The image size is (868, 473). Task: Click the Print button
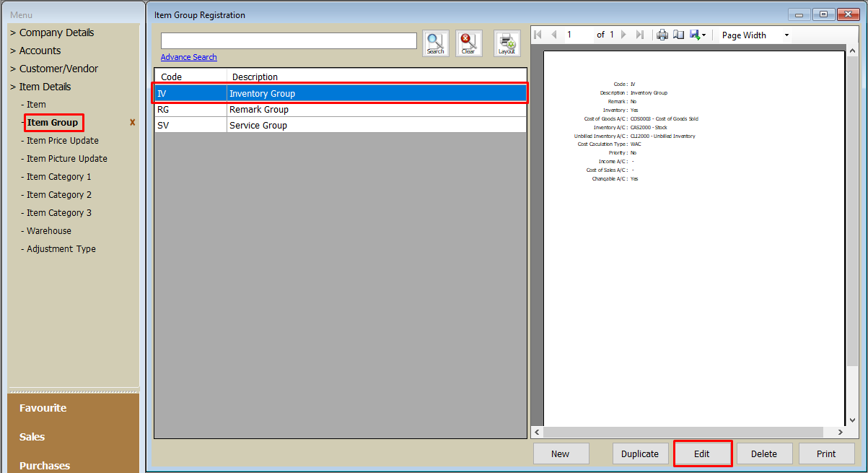tap(826, 454)
